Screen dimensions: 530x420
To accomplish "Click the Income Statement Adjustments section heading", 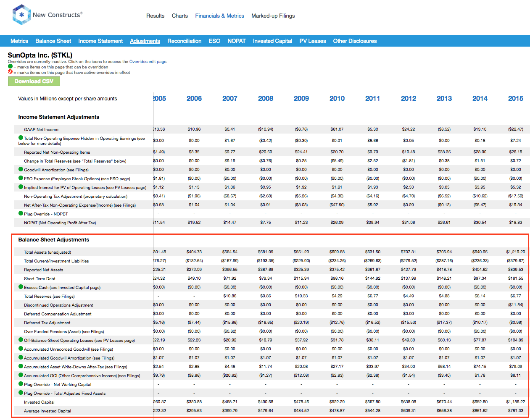I will [59, 117].
